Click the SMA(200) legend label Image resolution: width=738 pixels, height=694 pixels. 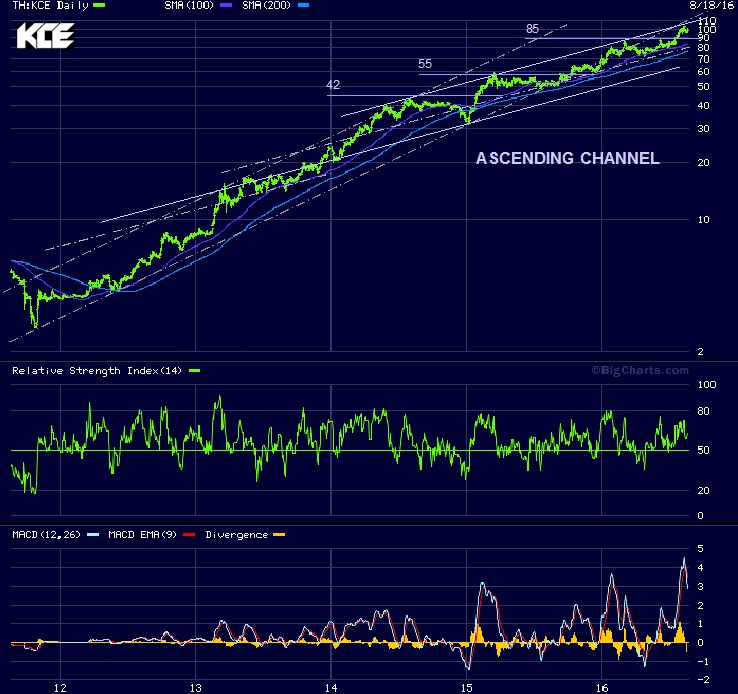[266, 6]
